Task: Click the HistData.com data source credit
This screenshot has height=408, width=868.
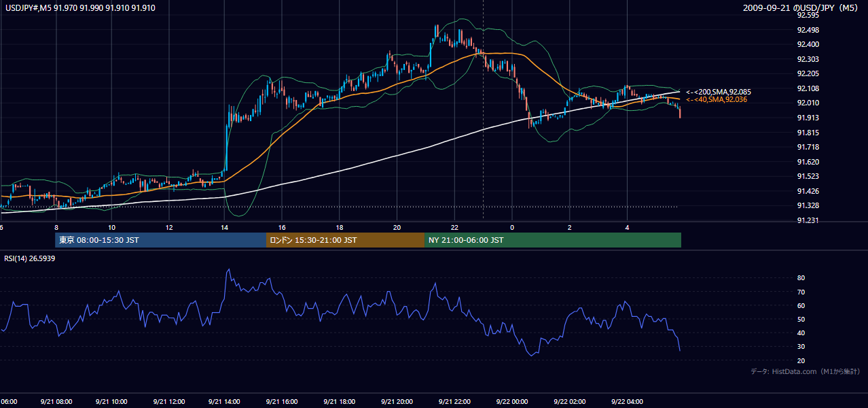Action: 805,371
